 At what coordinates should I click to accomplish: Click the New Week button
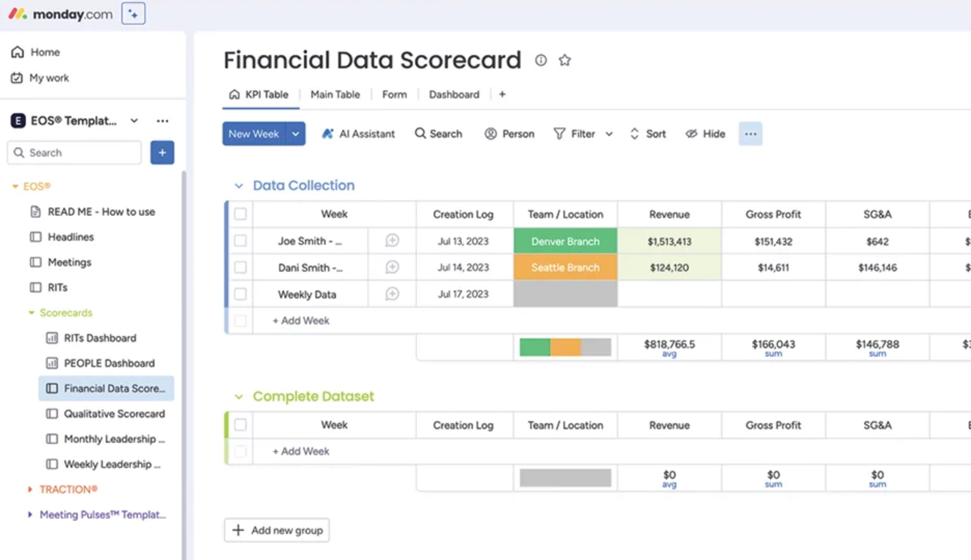click(254, 134)
